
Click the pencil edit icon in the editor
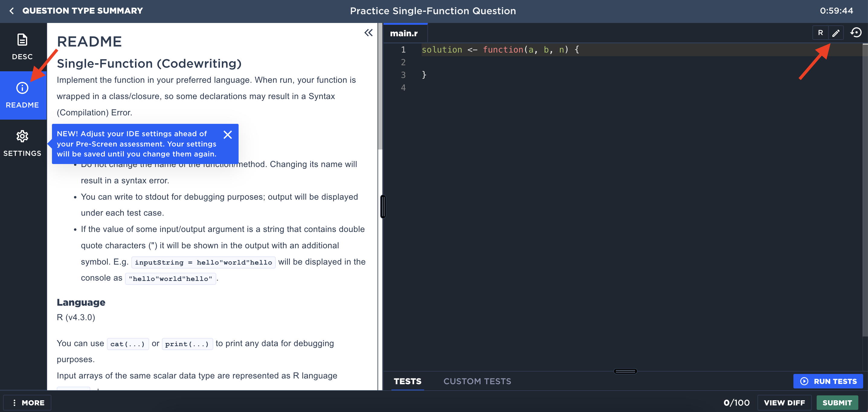[836, 33]
